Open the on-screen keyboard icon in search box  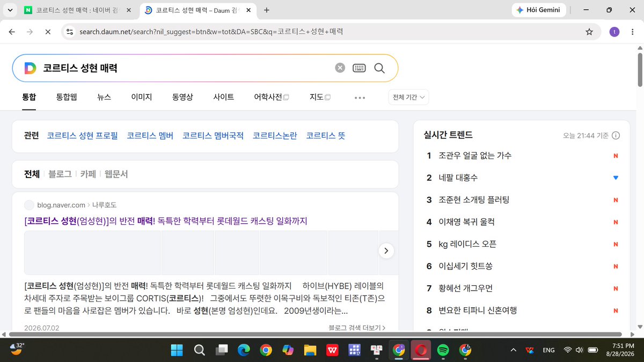coord(359,68)
